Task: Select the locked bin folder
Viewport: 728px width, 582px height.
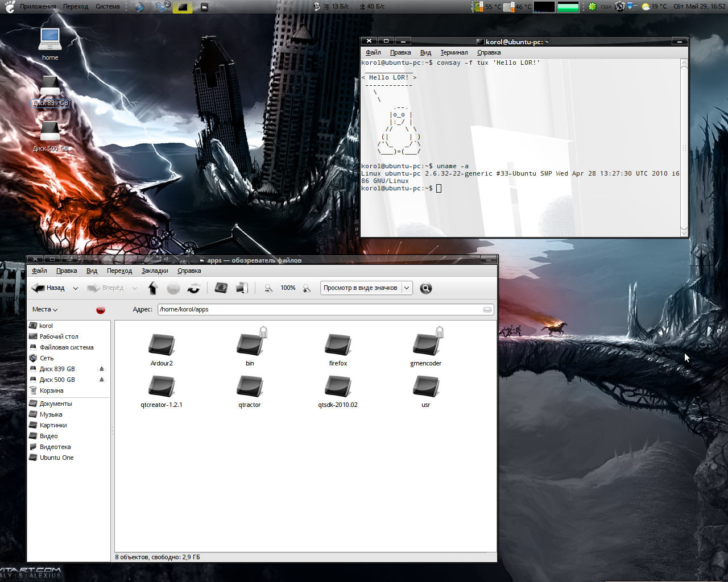Action: tap(250, 344)
